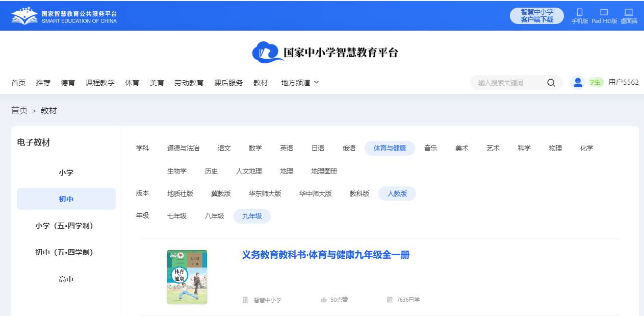Choose the 物理 subject filter

click(x=556, y=148)
